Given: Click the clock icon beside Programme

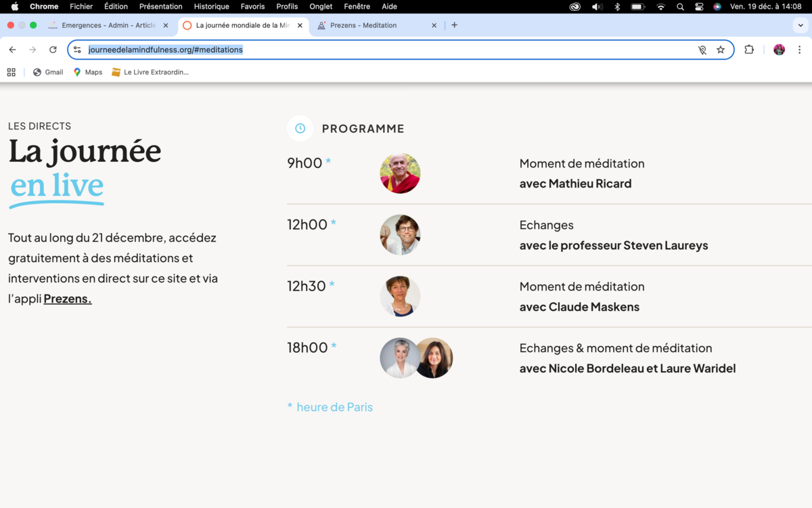Looking at the screenshot, I should pyautogui.click(x=300, y=129).
